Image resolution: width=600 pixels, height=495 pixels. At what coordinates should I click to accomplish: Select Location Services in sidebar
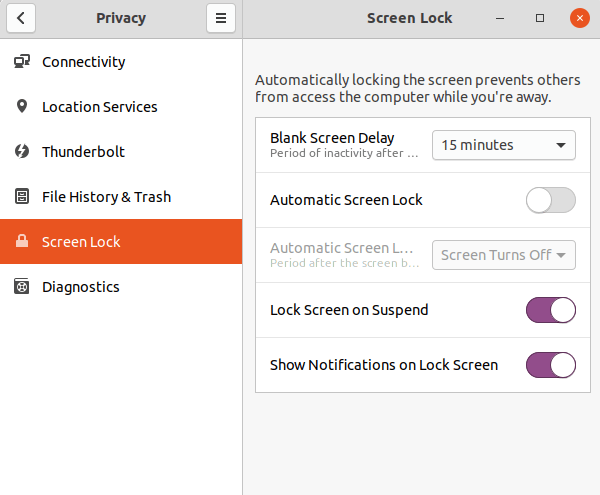click(x=100, y=107)
